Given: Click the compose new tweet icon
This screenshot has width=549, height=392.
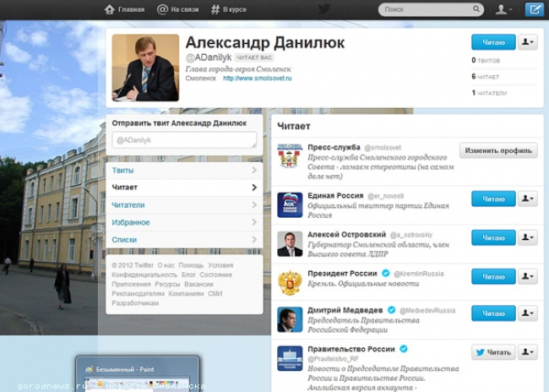Looking at the screenshot, I should [534, 9].
